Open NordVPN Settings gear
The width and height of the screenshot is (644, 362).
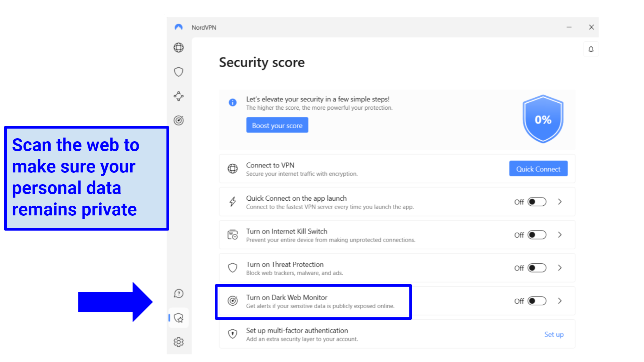pos(179,342)
